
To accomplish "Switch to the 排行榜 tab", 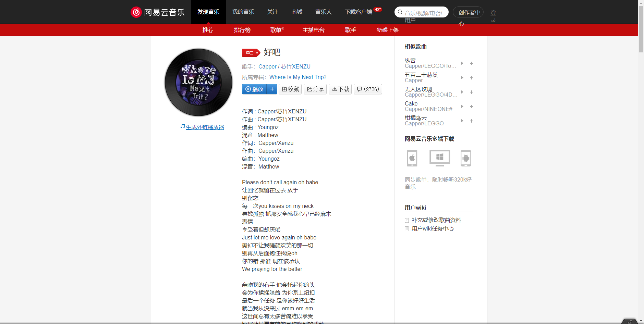I will (x=242, y=30).
